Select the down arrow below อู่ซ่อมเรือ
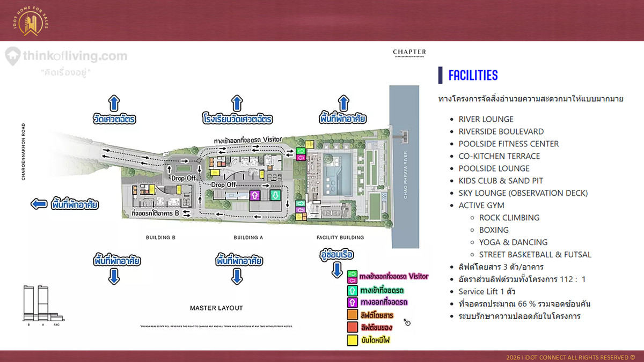644x362 pixels. point(337,269)
